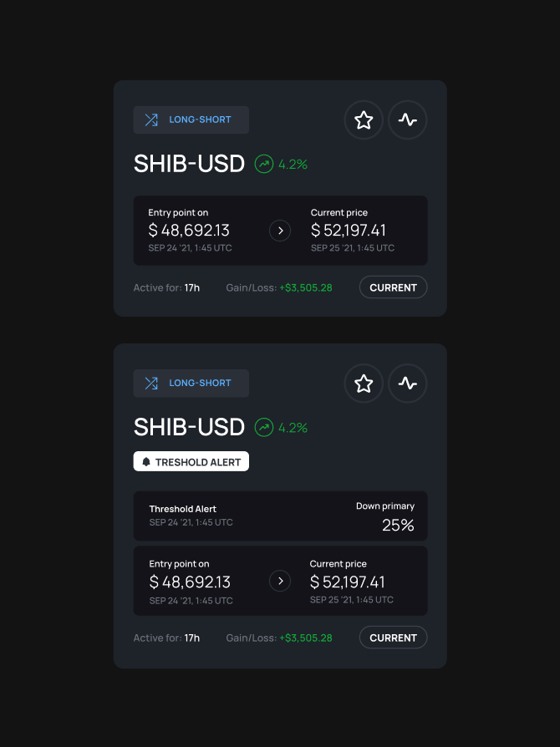Open activity pulse chart on bottom card
The image size is (560, 747).
pyautogui.click(x=408, y=384)
